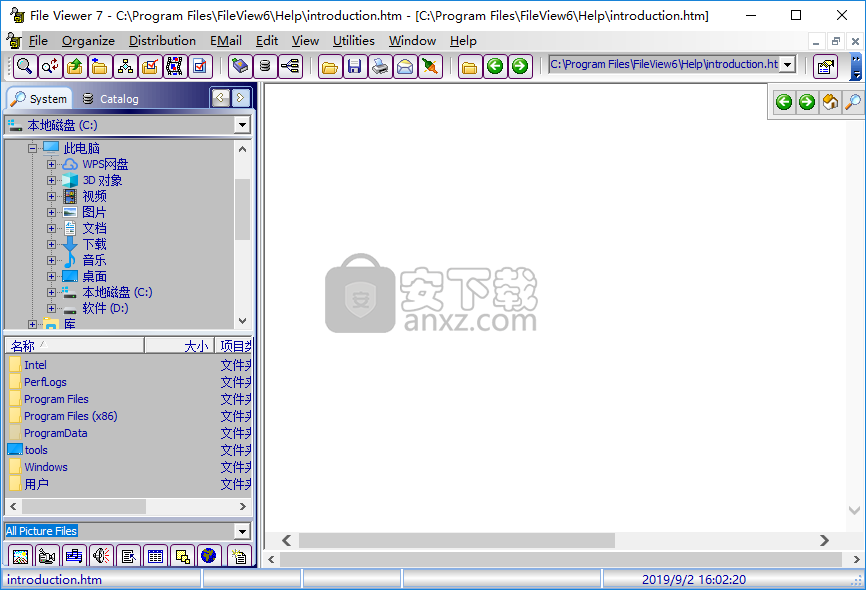Click the film strip toolbar icon

(175, 67)
